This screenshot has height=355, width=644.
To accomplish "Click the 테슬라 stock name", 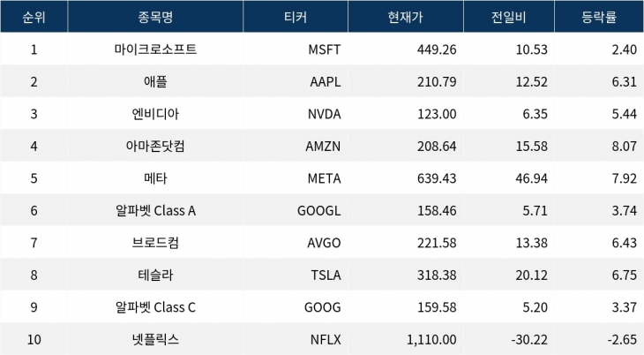I will [x=156, y=275].
